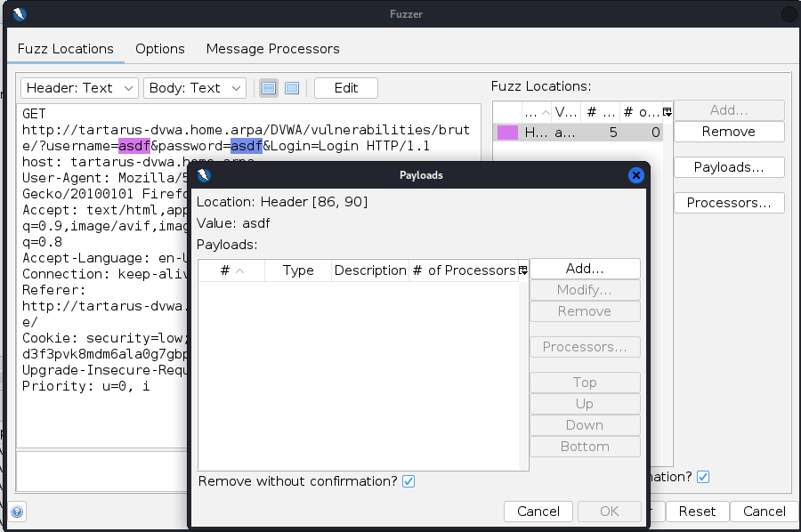Viewport: 801px width, 532px height.
Task: Toggle the Fuzzer remove confirmation checkbox
Action: [703, 477]
